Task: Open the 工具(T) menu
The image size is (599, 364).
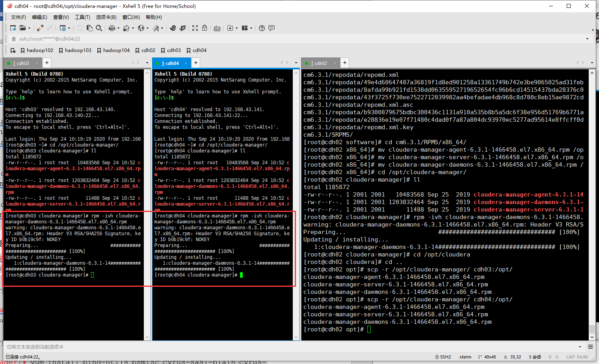Action: 82,17
